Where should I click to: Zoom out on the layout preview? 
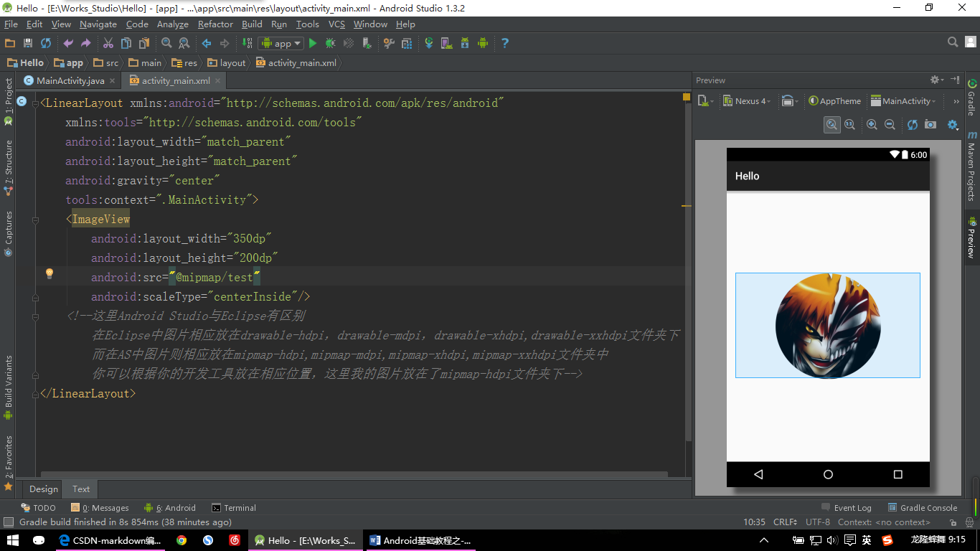[890, 124]
